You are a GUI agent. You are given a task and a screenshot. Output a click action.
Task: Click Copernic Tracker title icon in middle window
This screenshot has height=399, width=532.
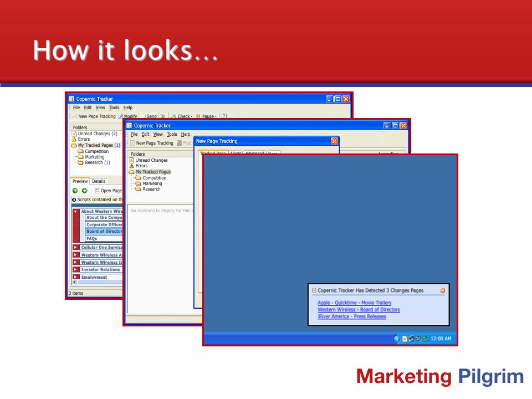click(x=129, y=126)
